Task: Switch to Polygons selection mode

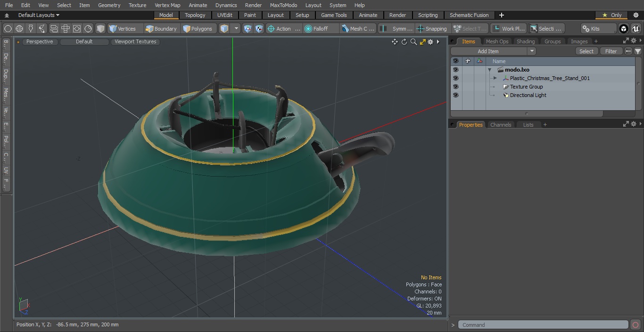Action: coord(198,29)
